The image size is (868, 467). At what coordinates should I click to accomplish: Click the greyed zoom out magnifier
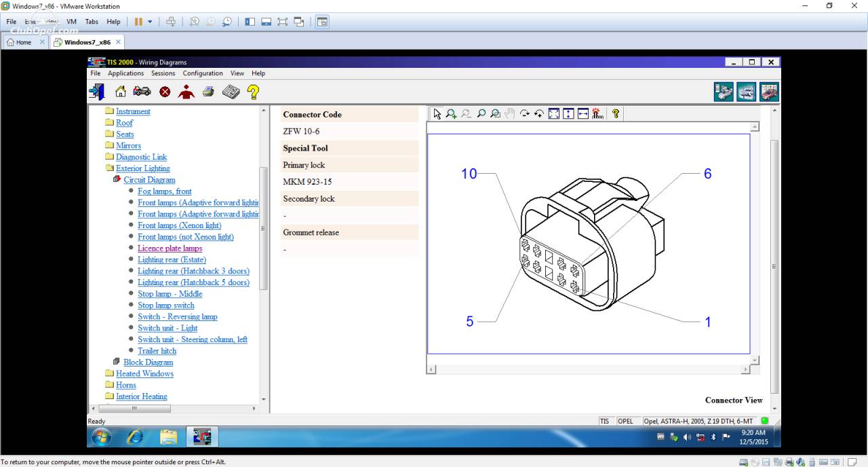pos(466,114)
